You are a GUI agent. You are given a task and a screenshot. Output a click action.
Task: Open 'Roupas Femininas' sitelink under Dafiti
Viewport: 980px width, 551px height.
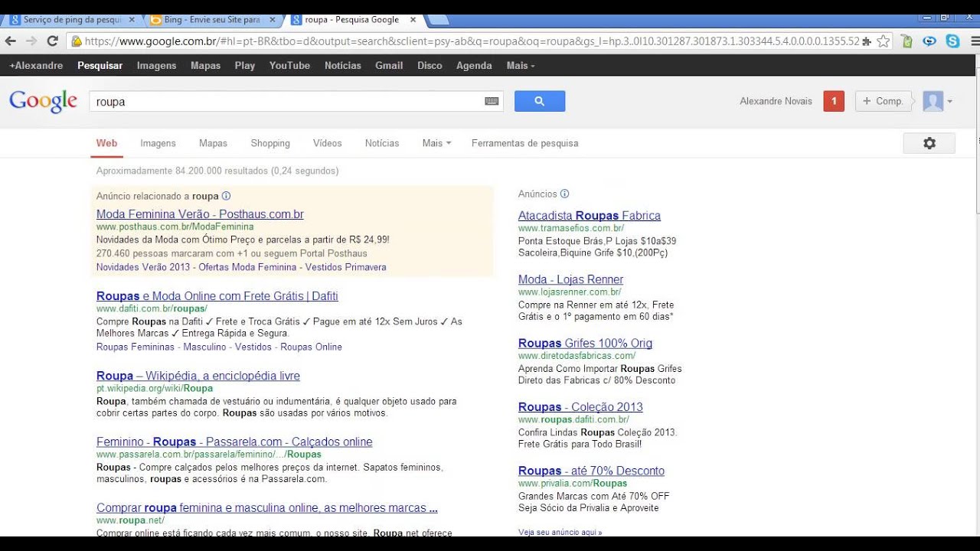tap(136, 347)
